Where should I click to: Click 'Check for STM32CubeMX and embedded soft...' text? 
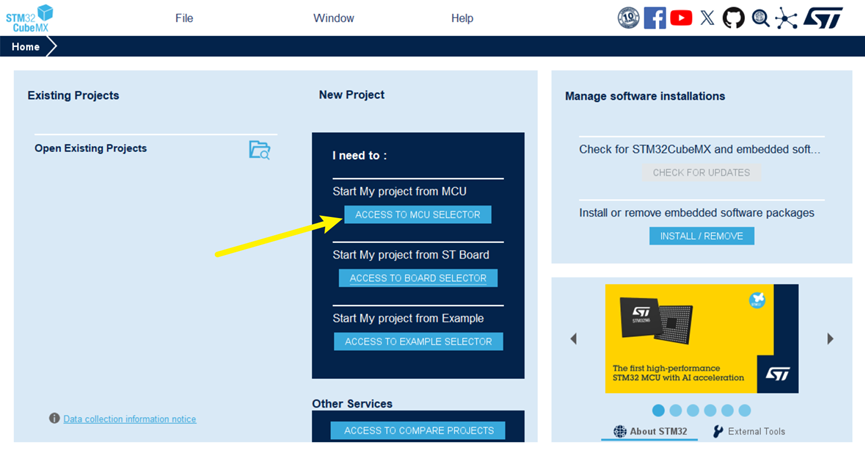click(x=700, y=149)
